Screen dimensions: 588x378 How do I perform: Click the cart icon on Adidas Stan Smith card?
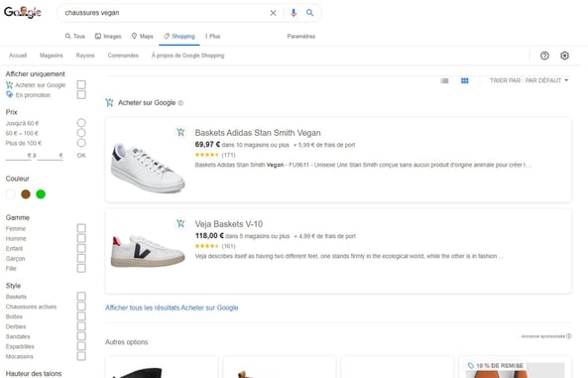[180, 132]
